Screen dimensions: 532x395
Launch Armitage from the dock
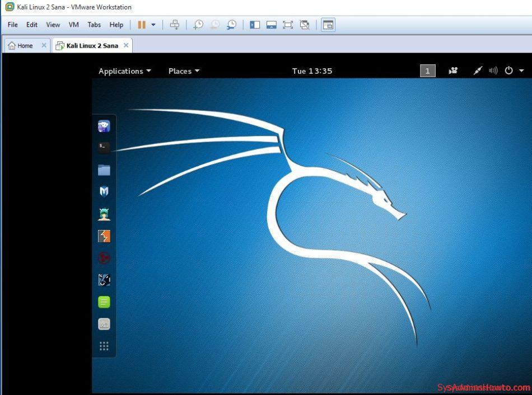pos(104,214)
